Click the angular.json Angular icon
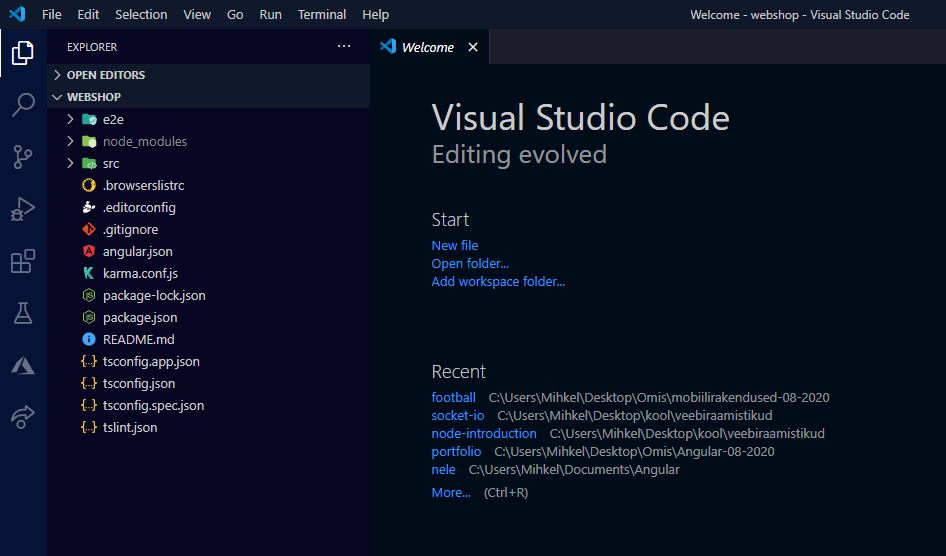The width and height of the screenshot is (946, 556). (x=89, y=251)
